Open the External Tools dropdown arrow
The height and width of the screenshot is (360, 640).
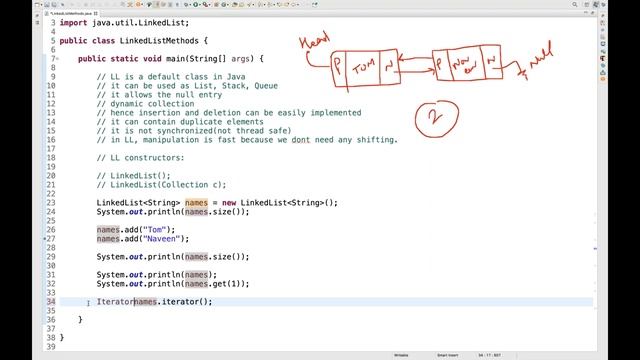click(x=209, y=4)
